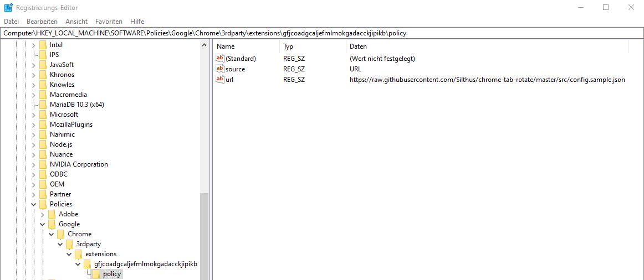Screen dimensions: 644x280
Task: Open the Datei menu
Action: [x=12, y=22]
